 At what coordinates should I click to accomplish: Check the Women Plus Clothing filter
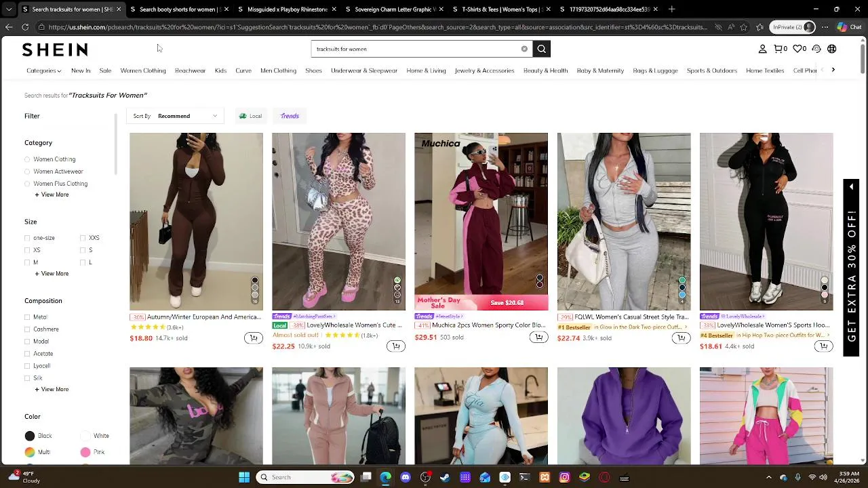[x=27, y=184]
